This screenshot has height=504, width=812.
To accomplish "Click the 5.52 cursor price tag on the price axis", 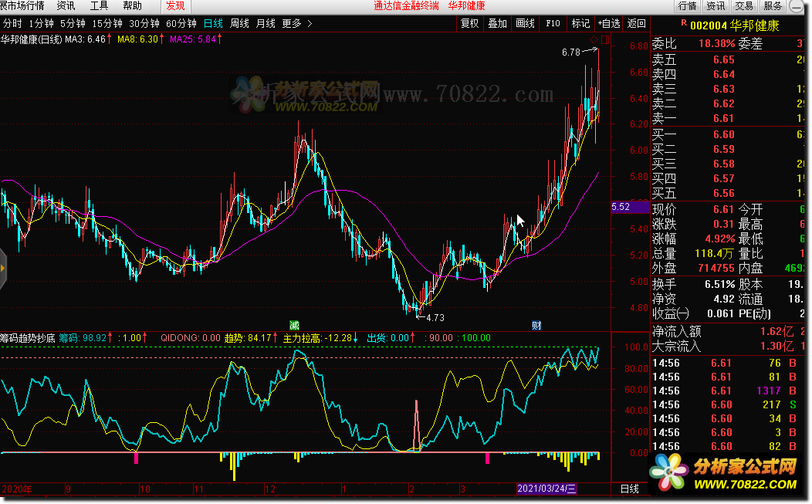I will (x=631, y=207).
